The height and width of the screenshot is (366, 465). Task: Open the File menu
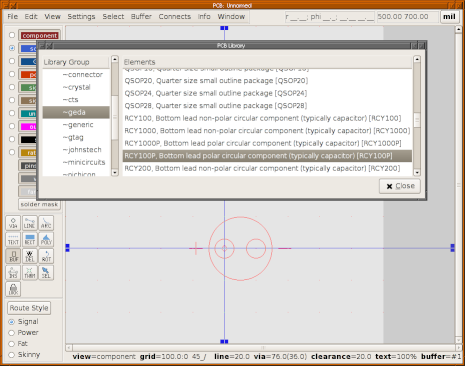(x=13, y=16)
